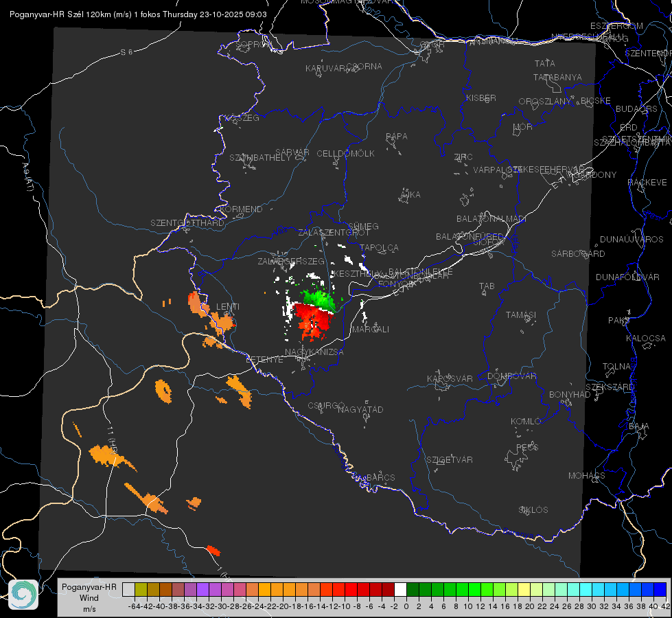The image size is (672, 618).
Task: Click the PÁPA town label
Action: pyautogui.click(x=397, y=137)
